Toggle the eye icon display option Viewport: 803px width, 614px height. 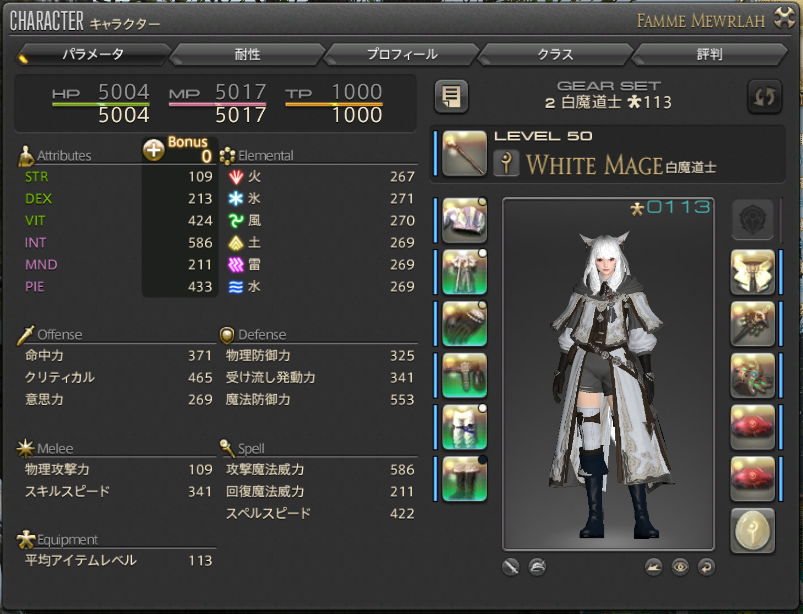[x=680, y=566]
